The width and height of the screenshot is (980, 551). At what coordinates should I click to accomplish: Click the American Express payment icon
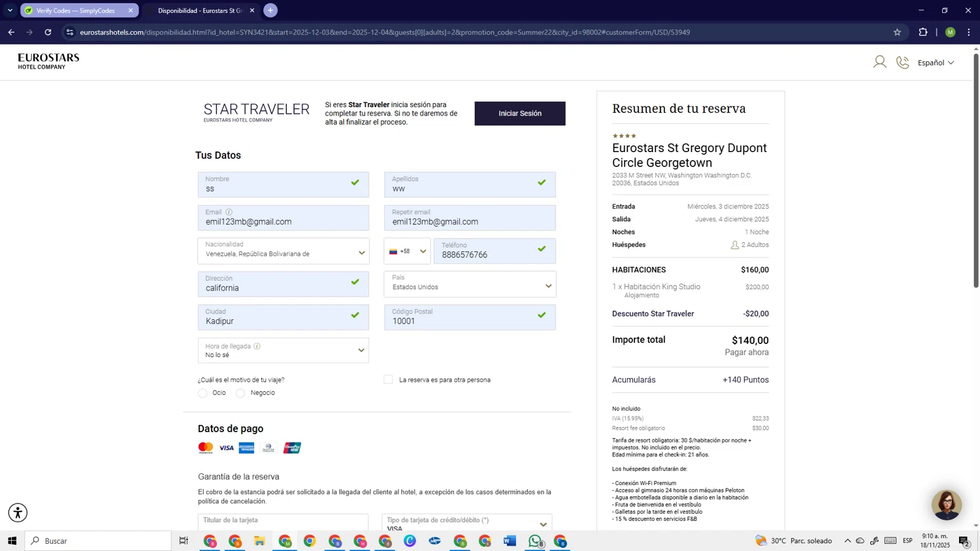(x=246, y=448)
